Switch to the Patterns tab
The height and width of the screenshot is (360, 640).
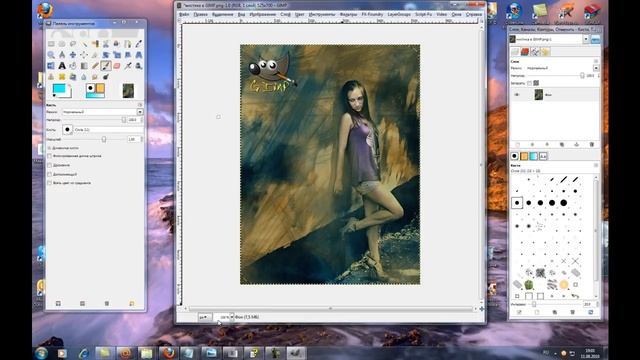[x=524, y=156]
